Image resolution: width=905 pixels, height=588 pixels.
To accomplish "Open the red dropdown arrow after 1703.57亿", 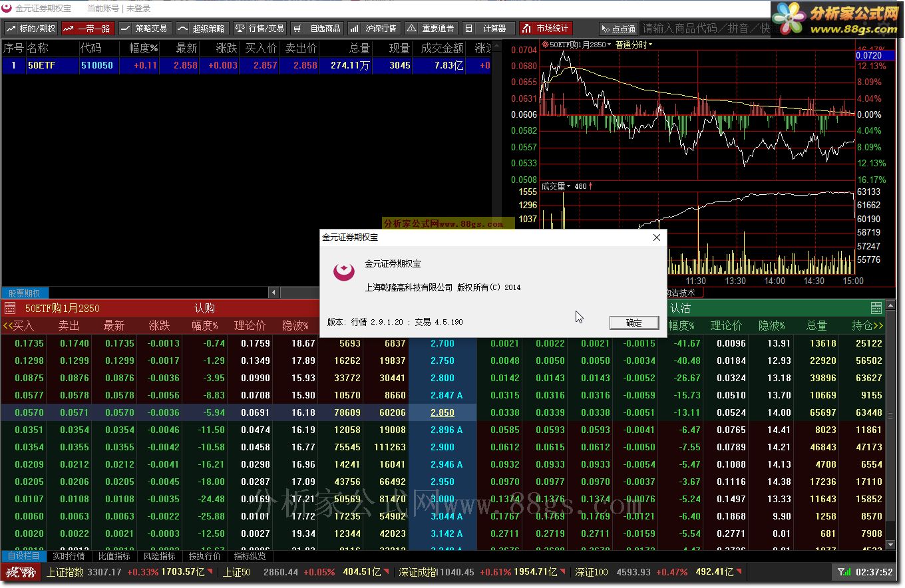I will (210, 571).
